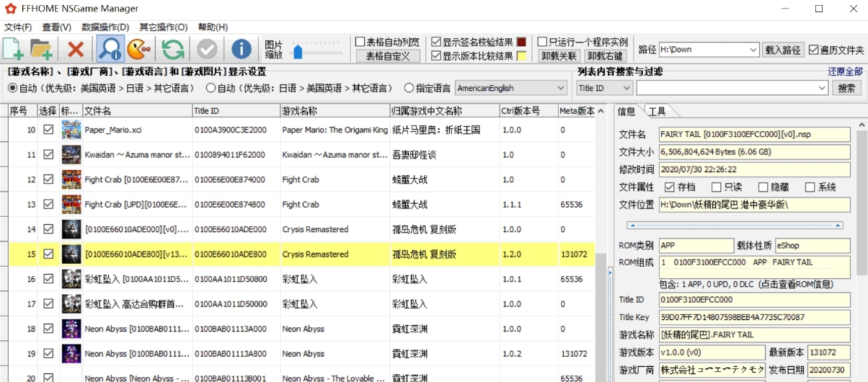Sort by 归属游戏中文名称 column header
868x382 pixels.
pos(444,111)
